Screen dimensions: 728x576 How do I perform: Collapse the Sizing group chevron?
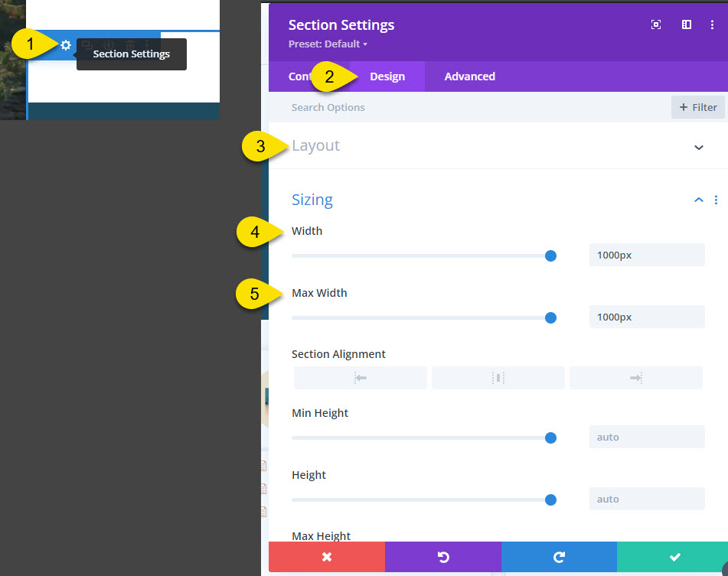[x=698, y=200]
